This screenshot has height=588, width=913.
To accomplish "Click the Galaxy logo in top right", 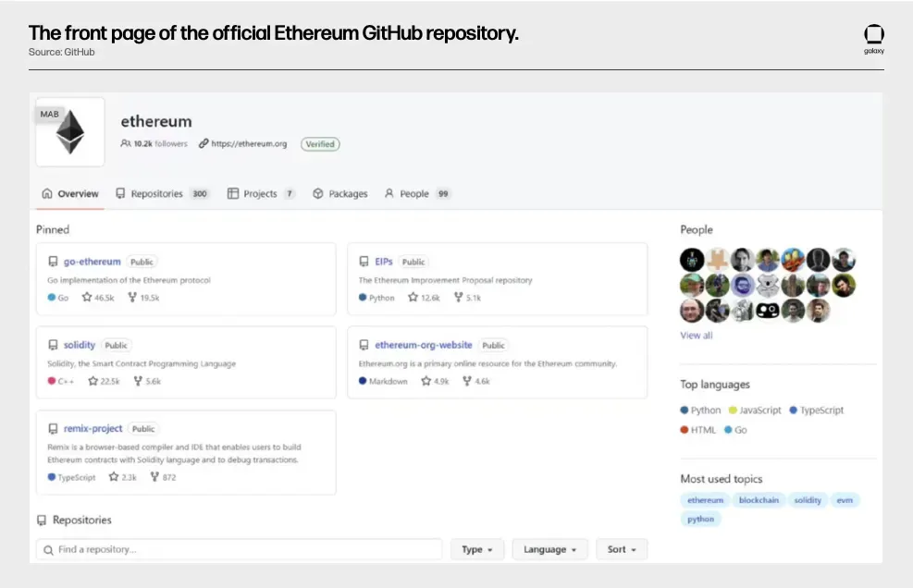I will click(873, 37).
